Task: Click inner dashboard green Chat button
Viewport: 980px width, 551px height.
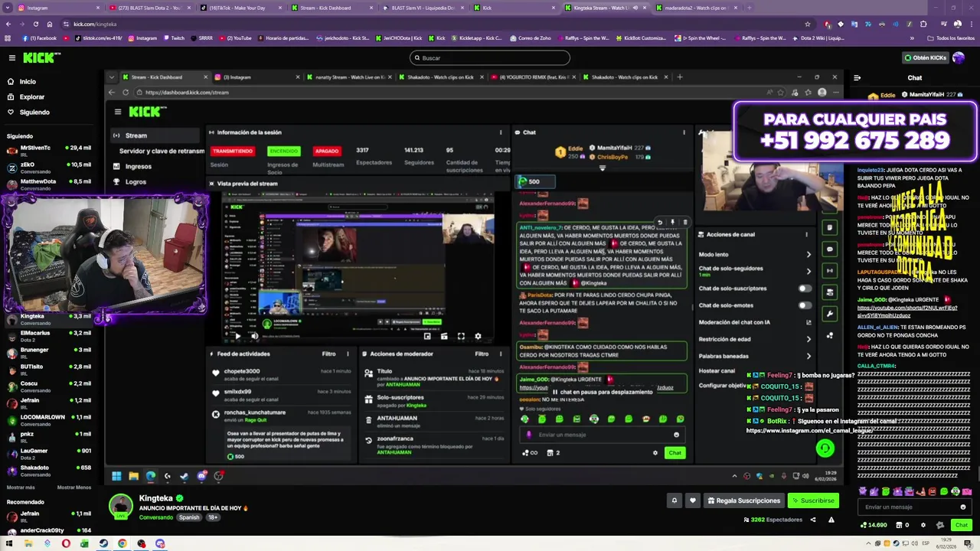Action: (x=675, y=453)
